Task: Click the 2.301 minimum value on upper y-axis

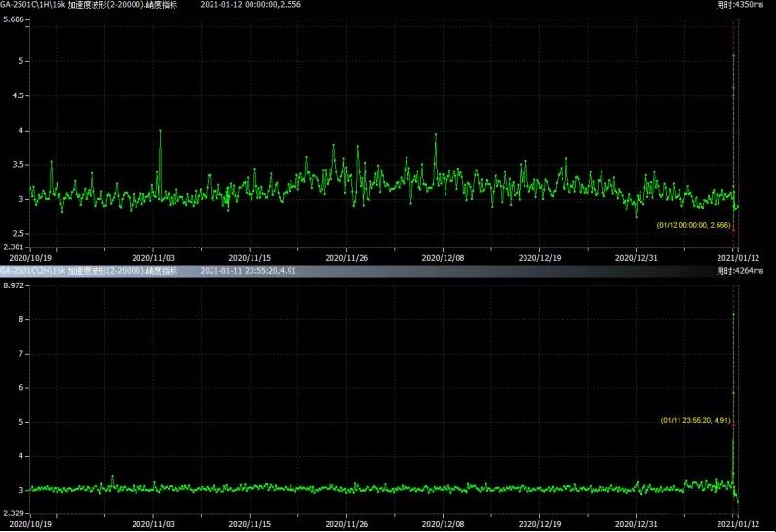Action: 14,247
